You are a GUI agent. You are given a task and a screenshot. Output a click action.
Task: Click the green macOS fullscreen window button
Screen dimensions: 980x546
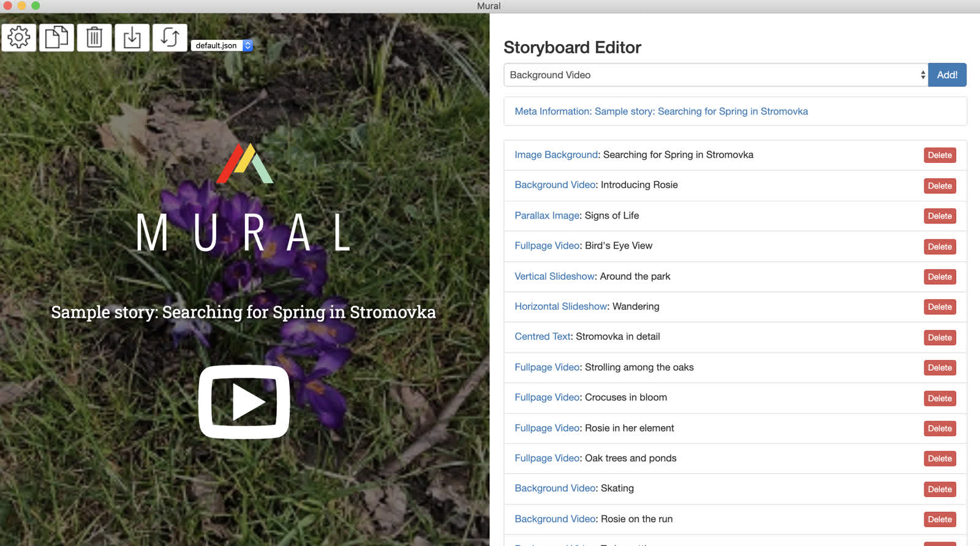pyautogui.click(x=36, y=6)
